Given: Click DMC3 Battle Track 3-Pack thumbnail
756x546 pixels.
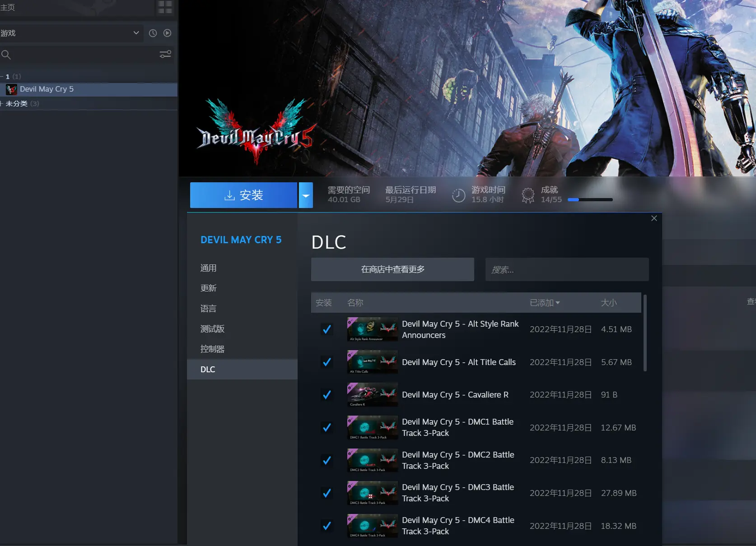Looking at the screenshot, I should 373,493.
